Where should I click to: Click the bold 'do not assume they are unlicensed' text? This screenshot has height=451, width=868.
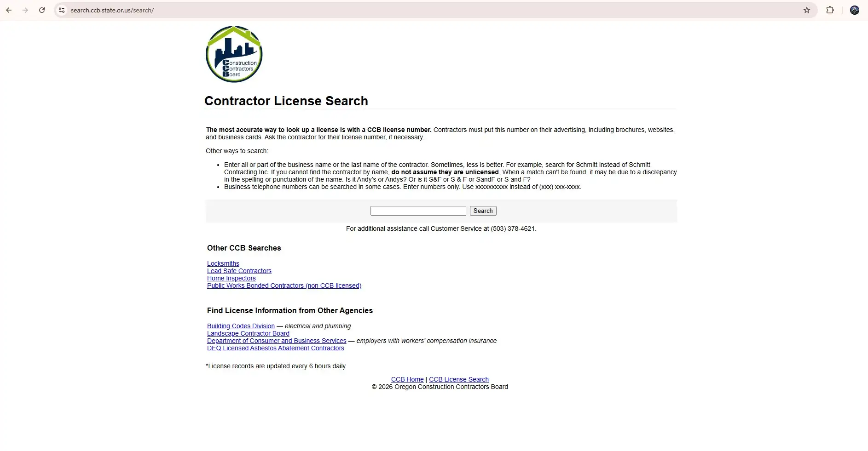[x=445, y=172]
